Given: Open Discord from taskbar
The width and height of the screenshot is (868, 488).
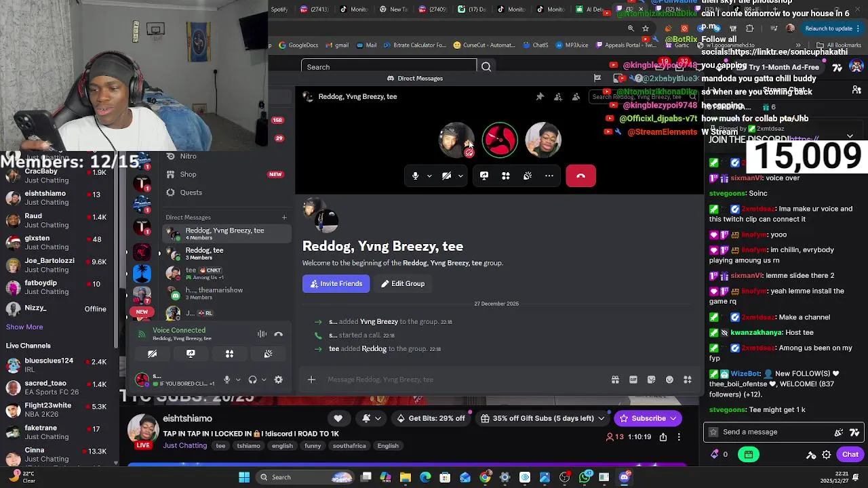Looking at the screenshot, I should pos(624,477).
